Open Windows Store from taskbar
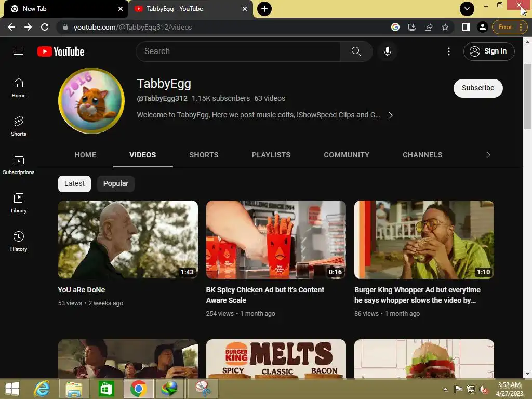Image resolution: width=532 pixels, height=399 pixels. click(x=106, y=389)
